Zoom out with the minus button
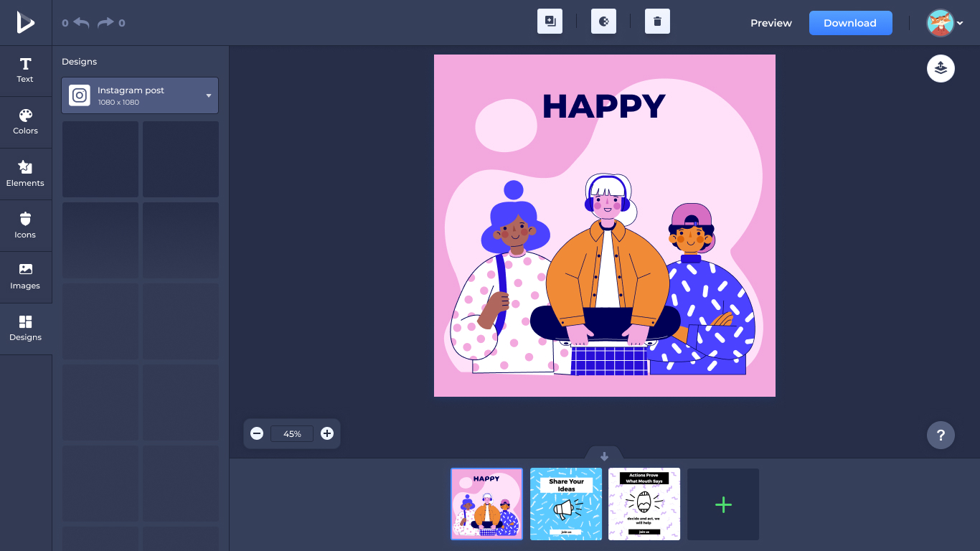 (x=257, y=433)
